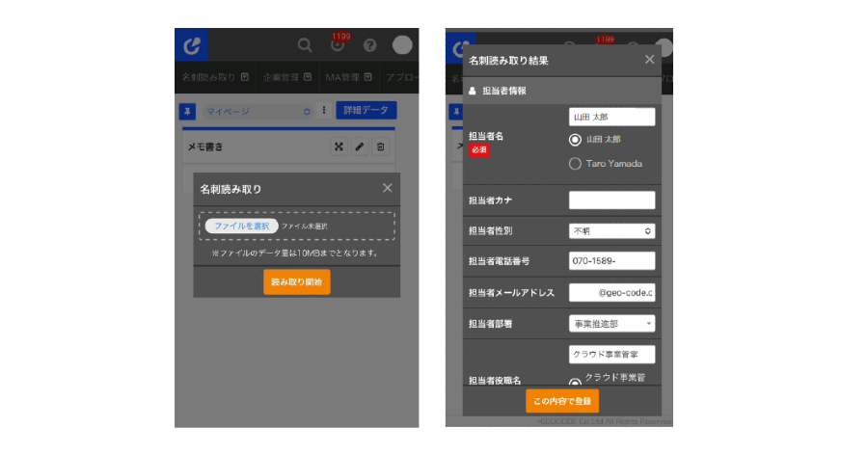Select the Taro Yamada radio option
The image size is (868, 454).
(575, 164)
